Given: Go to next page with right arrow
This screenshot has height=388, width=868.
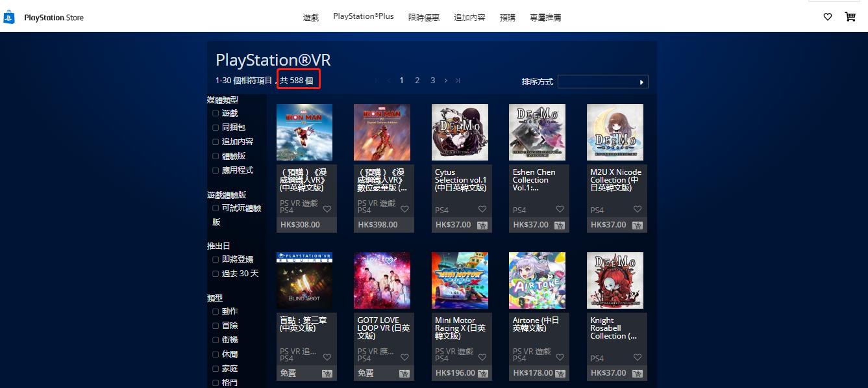Looking at the screenshot, I should 445,80.
